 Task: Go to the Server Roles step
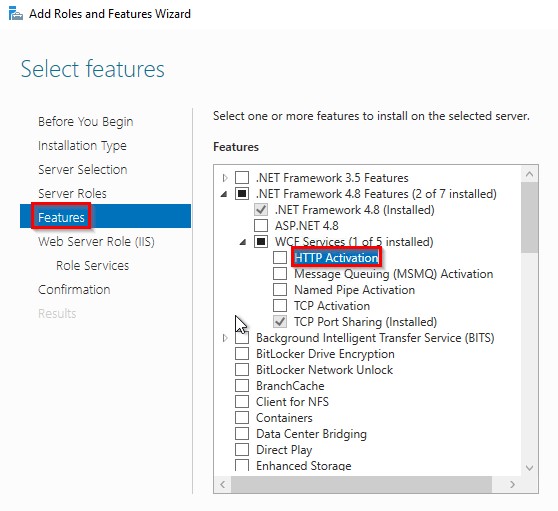[72, 194]
